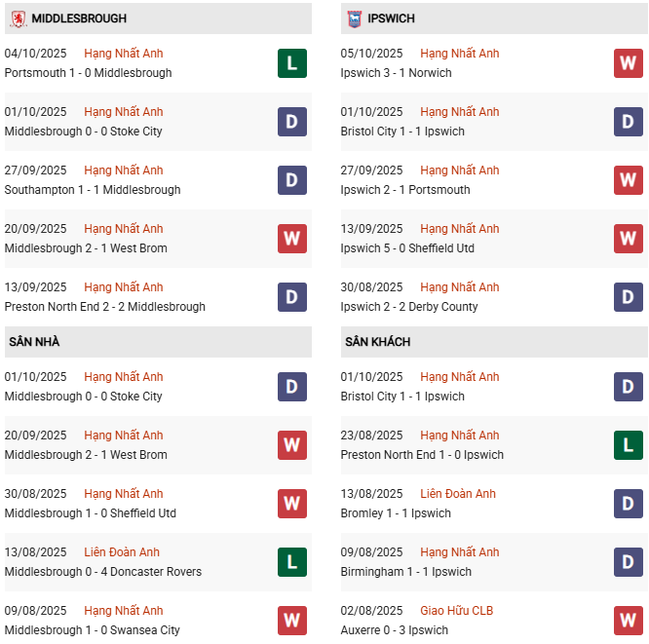
Task: Select the Sân Nhà section header
Action: click(x=35, y=342)
